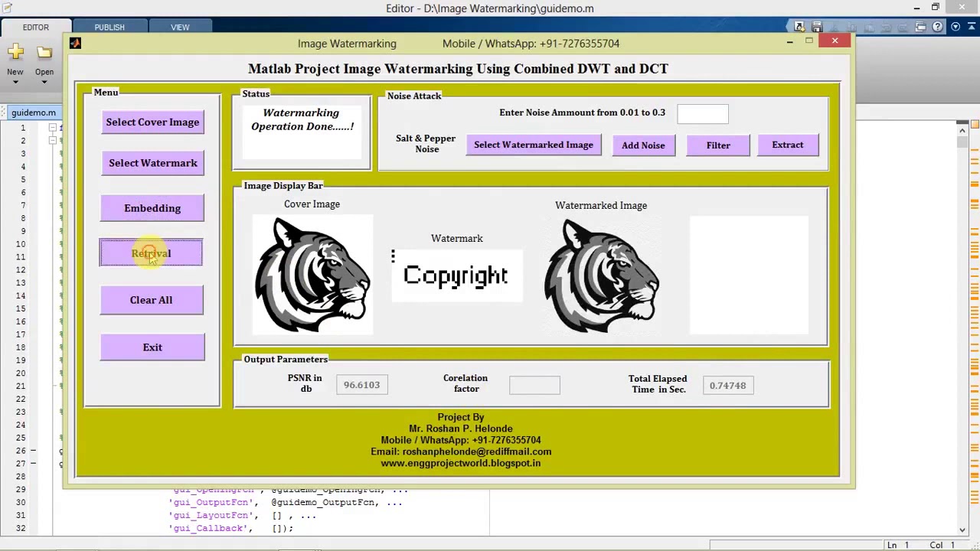Click the Copyright watermark image
Image resolution: width=980 pixels, height=551 pixels.
click(x=457, y=275)
